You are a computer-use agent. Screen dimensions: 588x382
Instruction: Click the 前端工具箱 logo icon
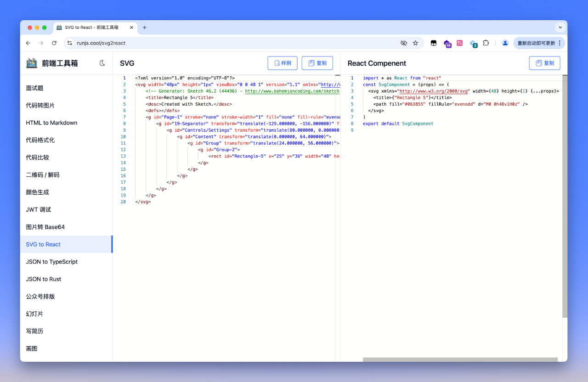pos(32,63)
